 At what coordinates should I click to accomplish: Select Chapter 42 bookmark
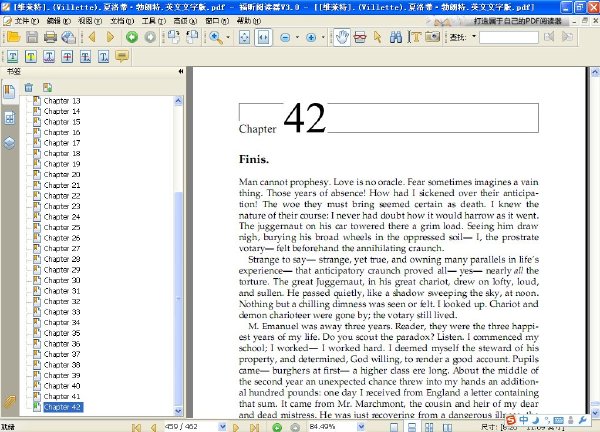pos(63,407)
